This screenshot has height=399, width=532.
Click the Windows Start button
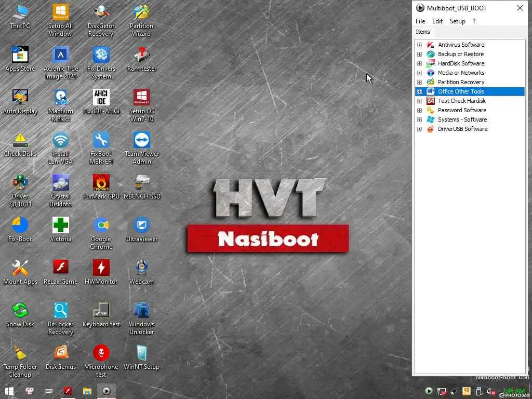point(9,391)
